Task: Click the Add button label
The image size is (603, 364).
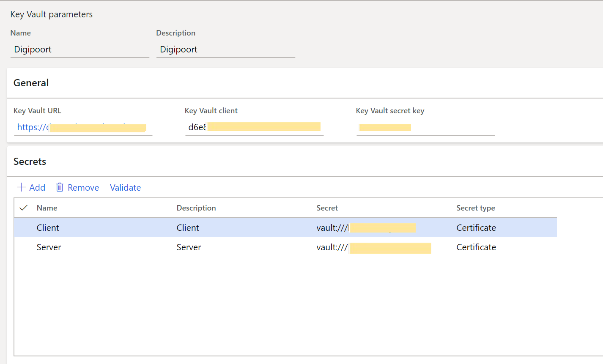Action: coord(37,188)
